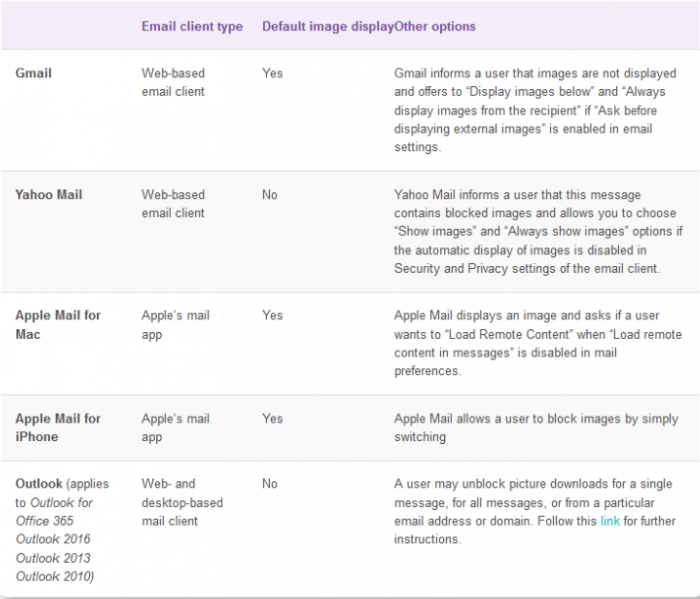The image size is (700, 599).
Task: Click 'No' in the Yahoo Mail row
Action: tap(270, 195)
